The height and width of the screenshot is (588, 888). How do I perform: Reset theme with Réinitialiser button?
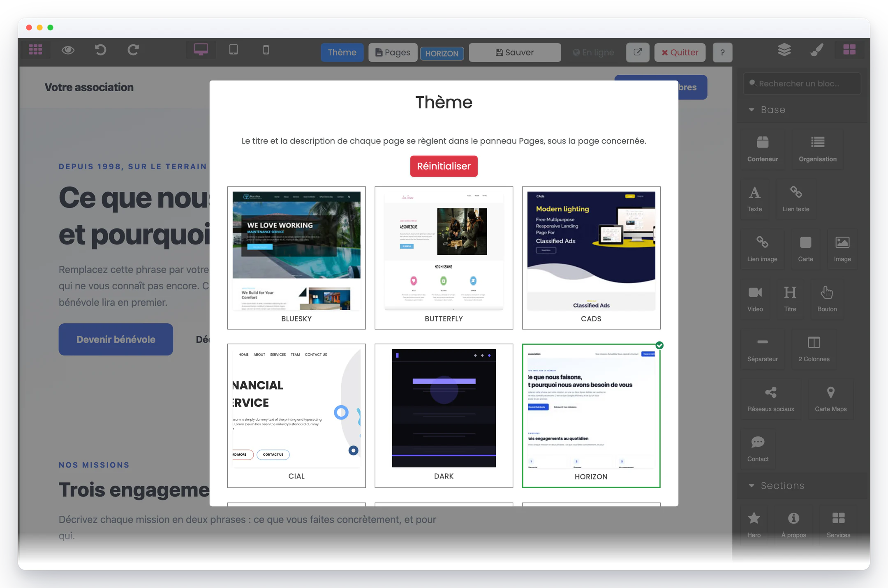(444, 166)
